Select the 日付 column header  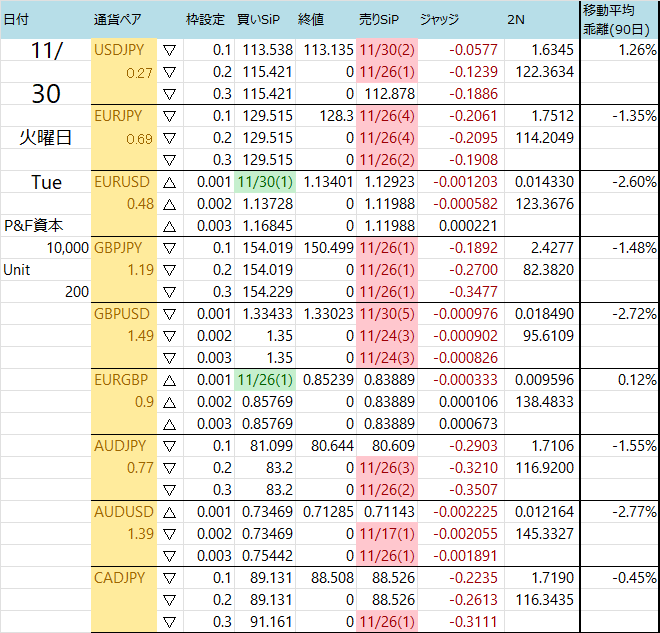point(16,19)
